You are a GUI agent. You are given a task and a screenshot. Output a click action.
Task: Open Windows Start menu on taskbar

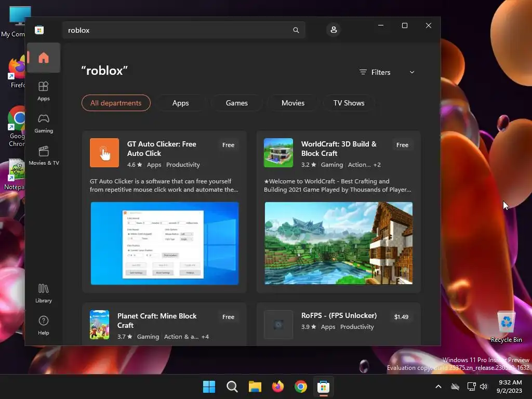pyautogui.click(x=209, y=387)
